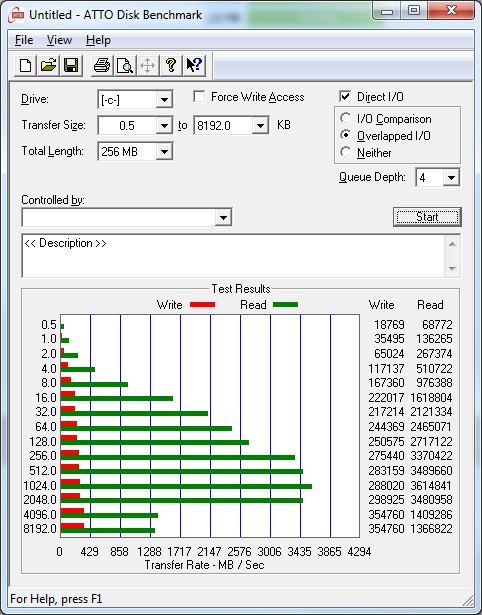This screenshot has width=482, height=615.
Task: Maximize the ATTO Disk Benchmark window
Action: coord(414,11)
